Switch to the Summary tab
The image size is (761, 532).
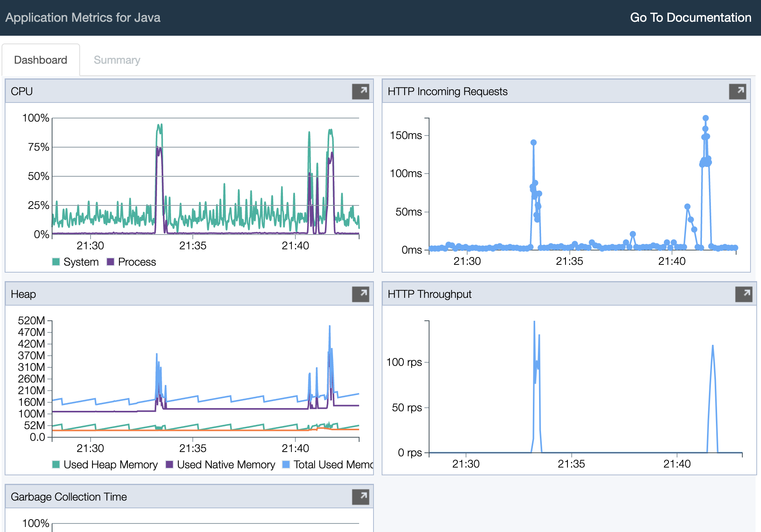[117, 60]
